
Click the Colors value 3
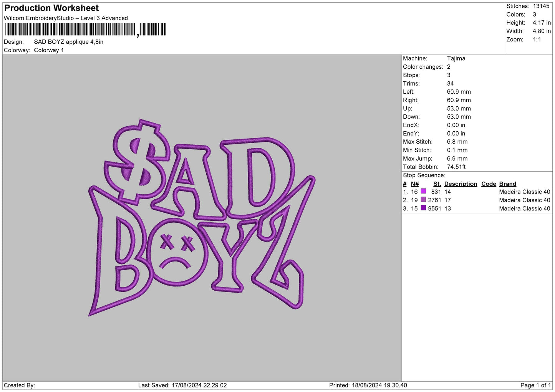[x=534, y=15]
